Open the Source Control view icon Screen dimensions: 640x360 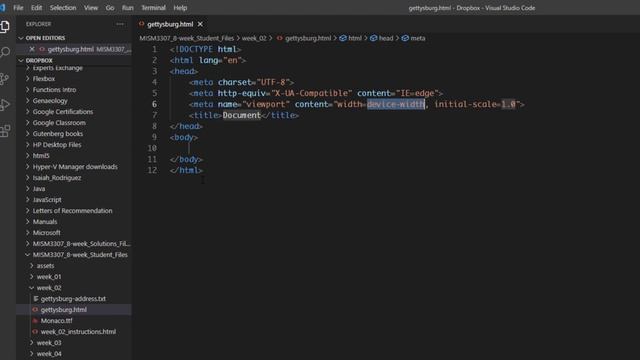tap(5, 79)
